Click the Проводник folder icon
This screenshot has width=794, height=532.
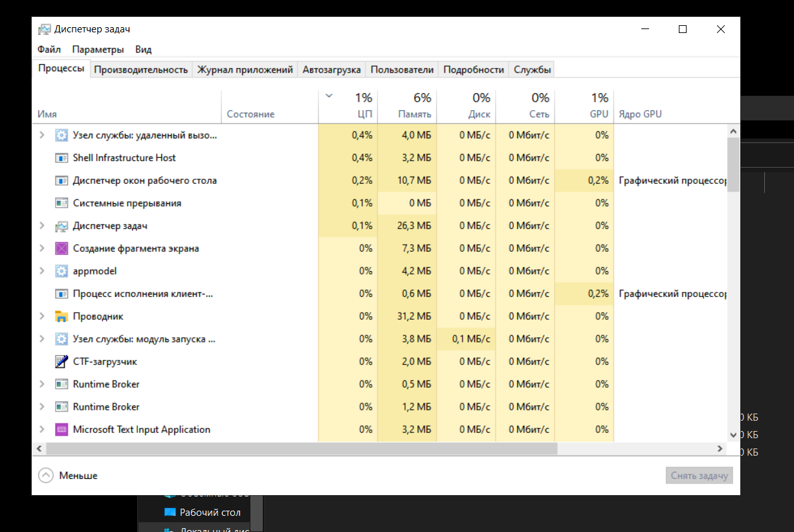pos(61,316)
